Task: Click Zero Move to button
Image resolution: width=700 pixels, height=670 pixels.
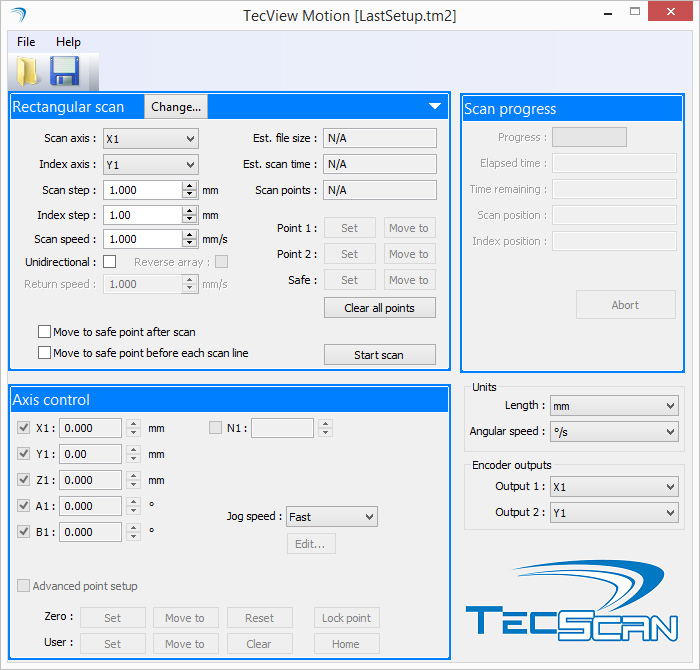Action: point(185,618)
